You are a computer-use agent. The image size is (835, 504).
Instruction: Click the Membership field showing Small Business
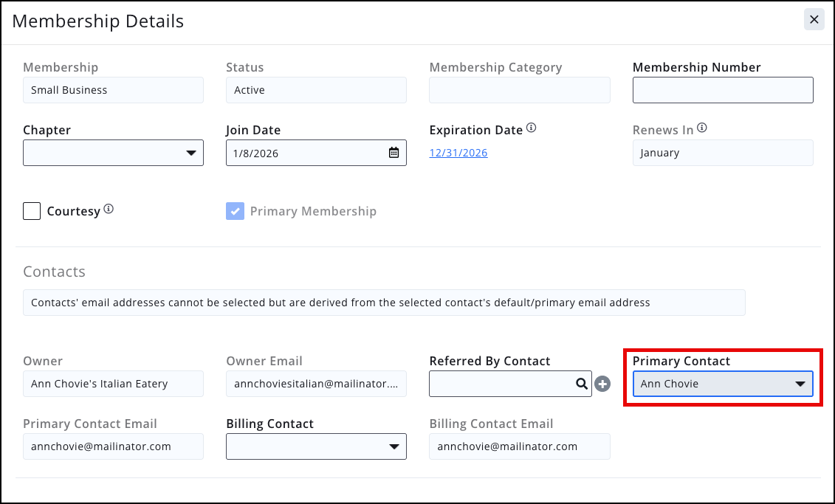click(x=113, y=90)
